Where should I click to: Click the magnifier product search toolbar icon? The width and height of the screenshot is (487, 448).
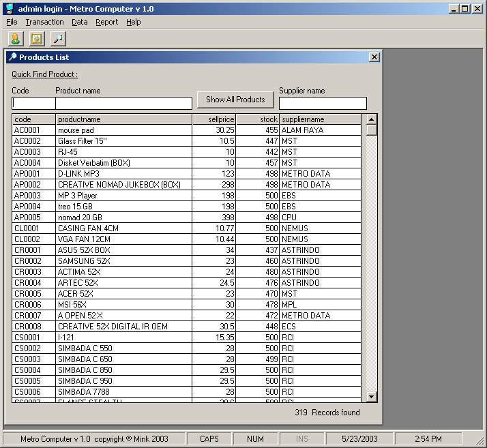click(x=58, y=39)
